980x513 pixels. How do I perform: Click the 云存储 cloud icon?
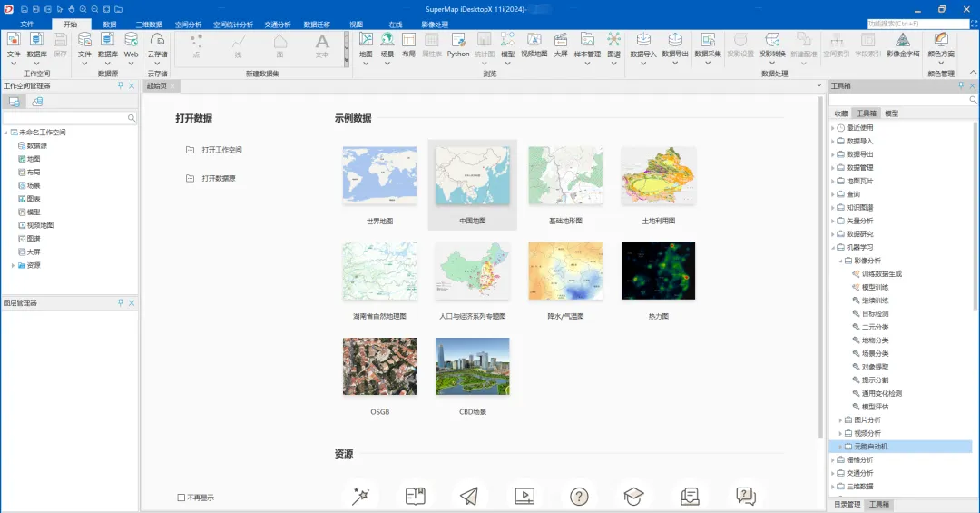157,41
